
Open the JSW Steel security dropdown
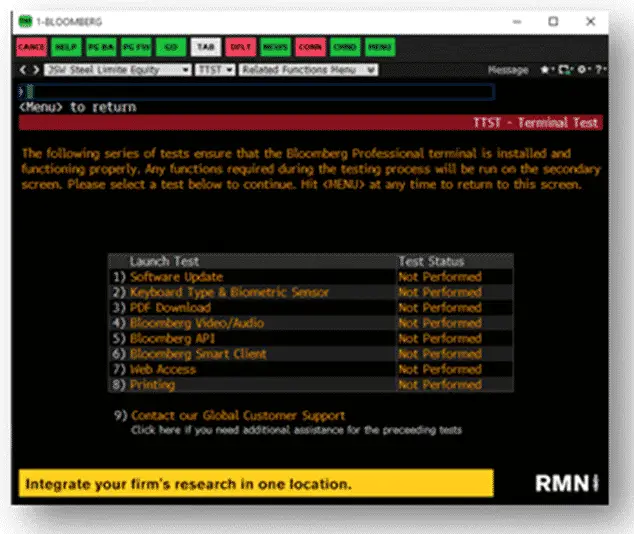118,70
